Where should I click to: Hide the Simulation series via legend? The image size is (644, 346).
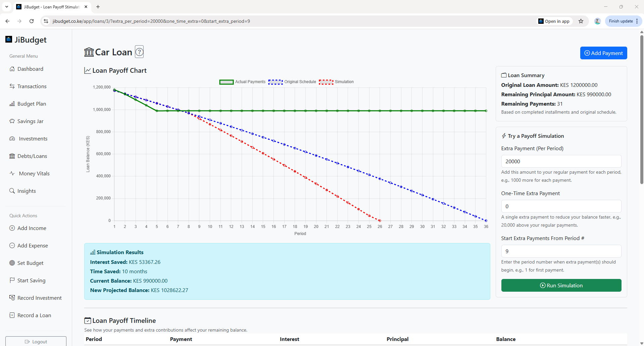point(336,82)
